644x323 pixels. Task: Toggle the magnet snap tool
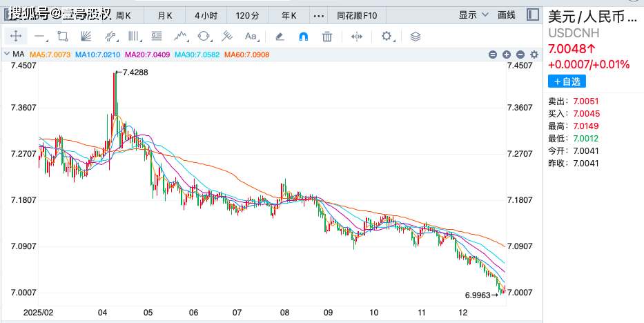[x=303, y=37]
